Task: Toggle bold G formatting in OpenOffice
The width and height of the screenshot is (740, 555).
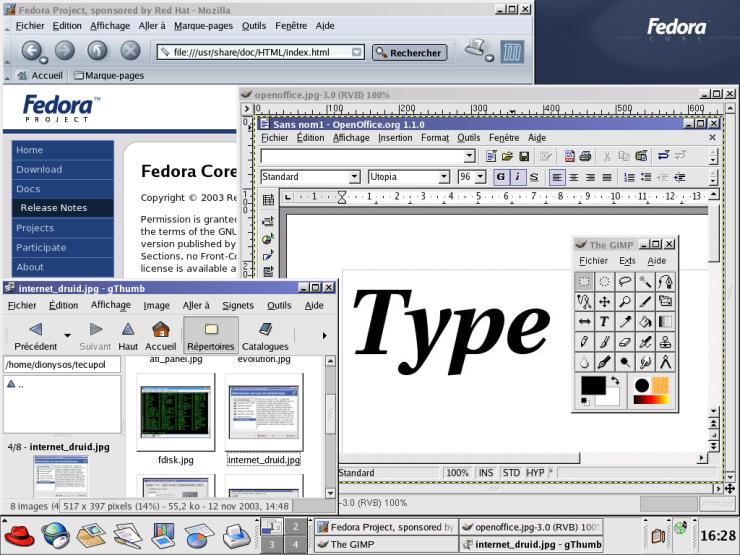Action: [501, 177]
